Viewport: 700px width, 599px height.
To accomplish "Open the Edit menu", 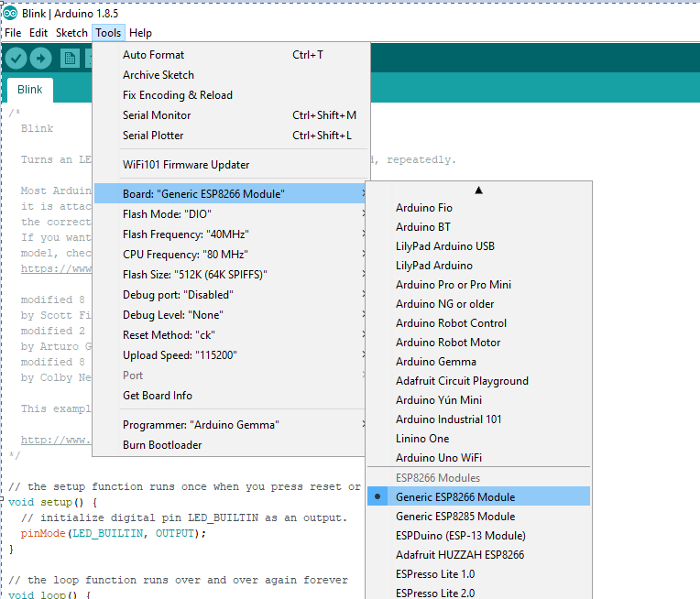I will [38, 33].
